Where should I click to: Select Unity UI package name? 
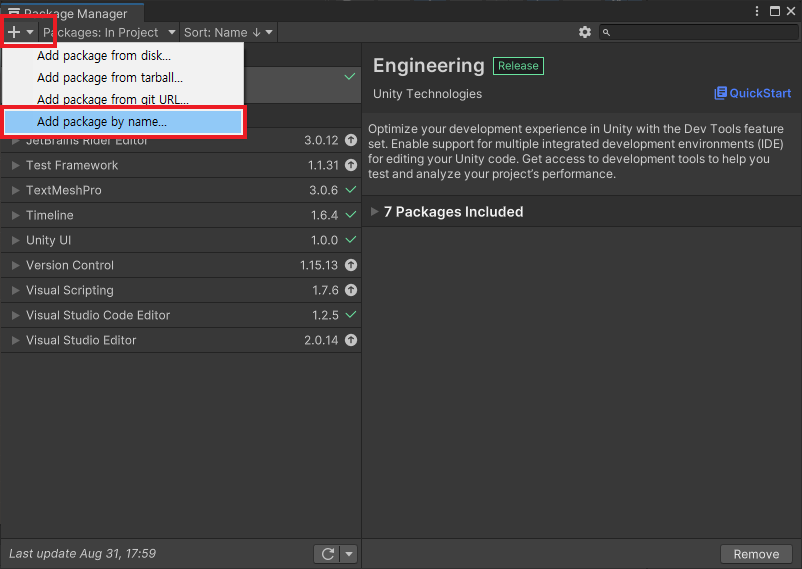pos(49,240)
